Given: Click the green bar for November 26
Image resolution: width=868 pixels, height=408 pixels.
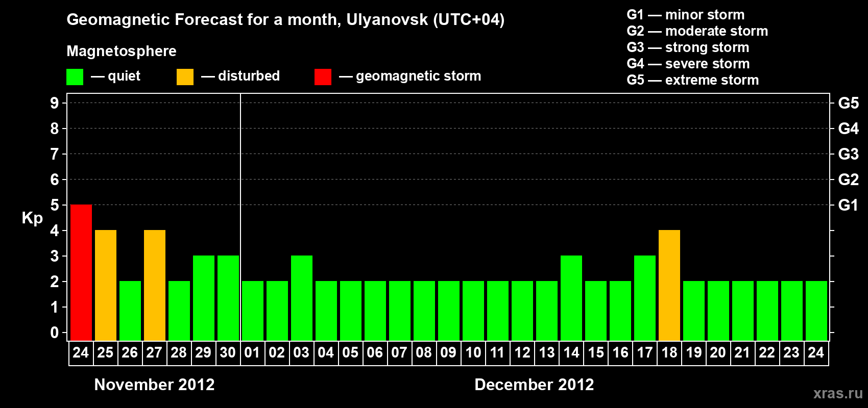Looking at the screenshot, I should point(130,311).
